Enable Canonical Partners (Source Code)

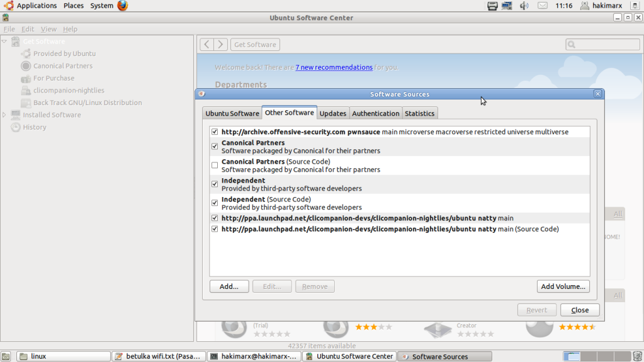[x=215, y=165]
